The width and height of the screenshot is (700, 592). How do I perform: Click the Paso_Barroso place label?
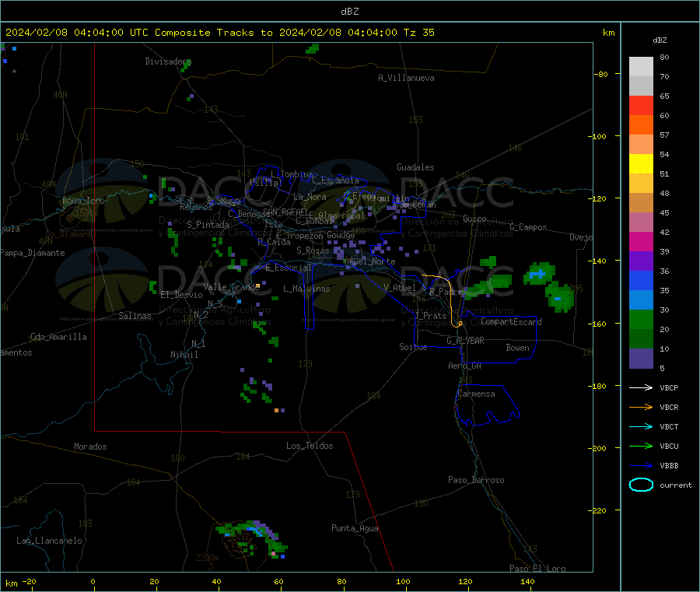(476, 480)
